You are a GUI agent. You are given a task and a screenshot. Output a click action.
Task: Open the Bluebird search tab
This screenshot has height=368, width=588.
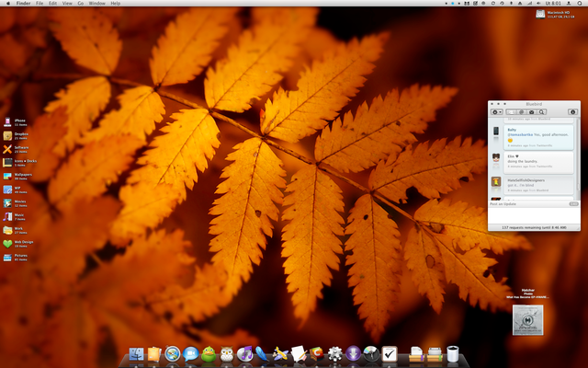(x=543, y=111)
